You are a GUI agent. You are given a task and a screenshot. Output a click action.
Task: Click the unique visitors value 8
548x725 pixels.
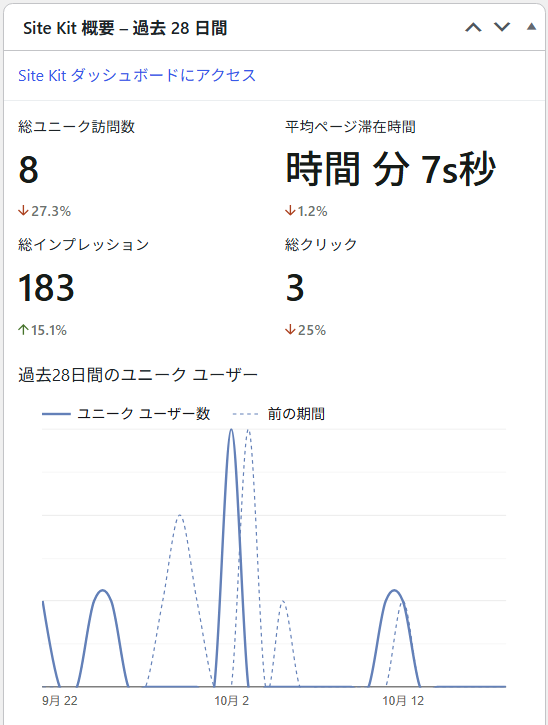(x=28, y=169)
